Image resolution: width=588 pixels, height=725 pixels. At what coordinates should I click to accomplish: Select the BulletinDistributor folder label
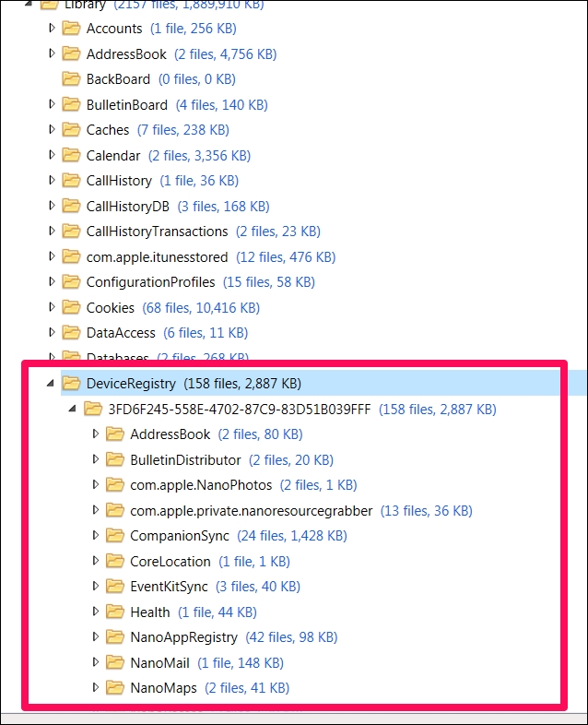(x=185, y=459)
